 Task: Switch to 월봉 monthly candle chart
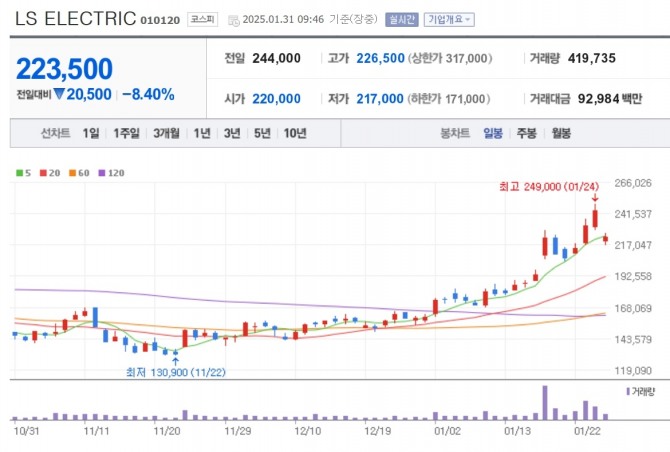point(561,133)
